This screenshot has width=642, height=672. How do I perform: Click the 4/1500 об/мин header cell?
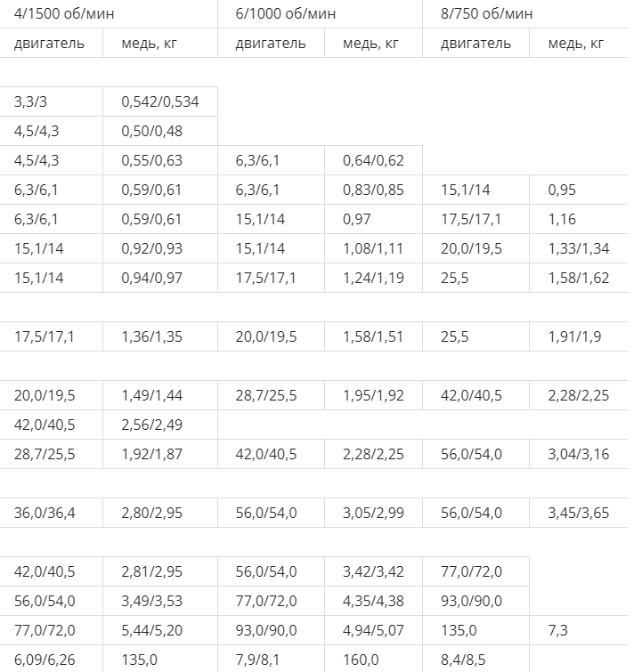point(109,13)
